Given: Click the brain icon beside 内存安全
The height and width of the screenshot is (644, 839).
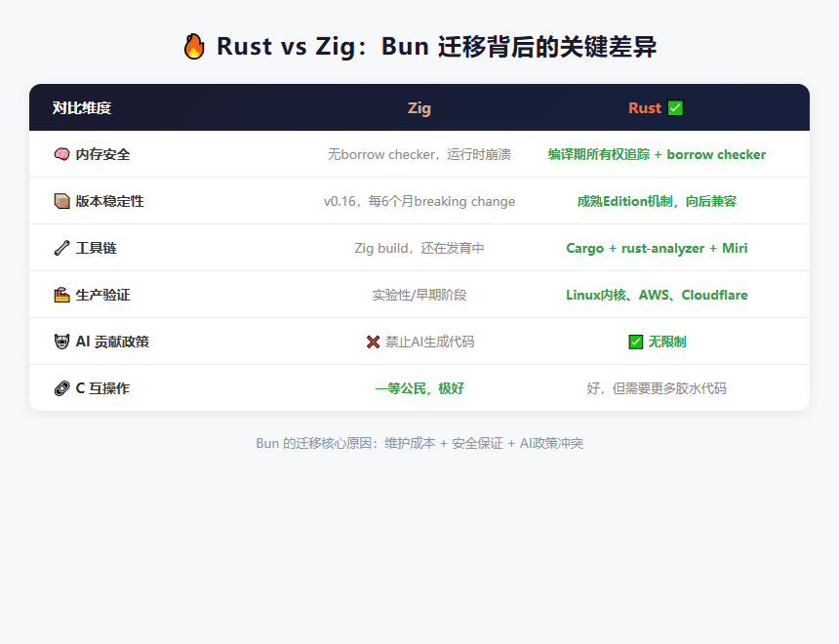Looking at the screenshot, I should (61, 154).
